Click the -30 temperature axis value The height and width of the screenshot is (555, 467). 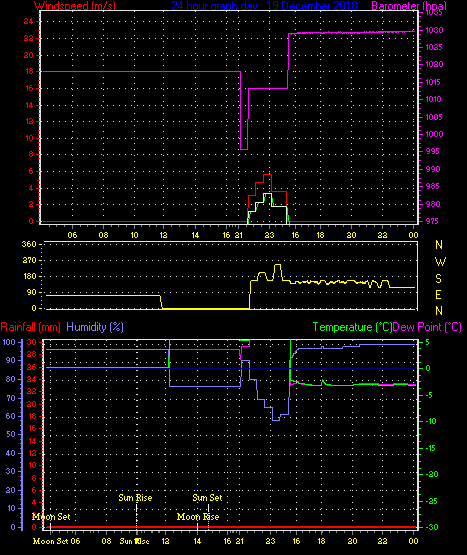[x=431, y=527]
